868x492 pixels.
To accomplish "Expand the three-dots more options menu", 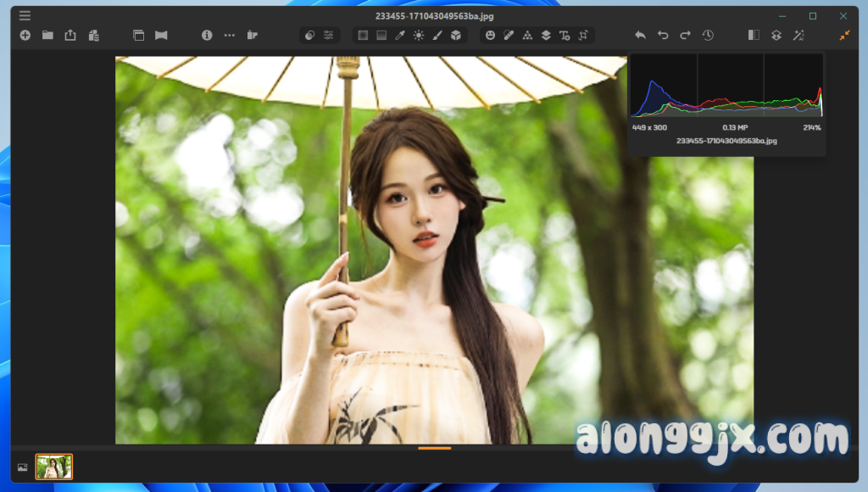I will tap(230, 36).
